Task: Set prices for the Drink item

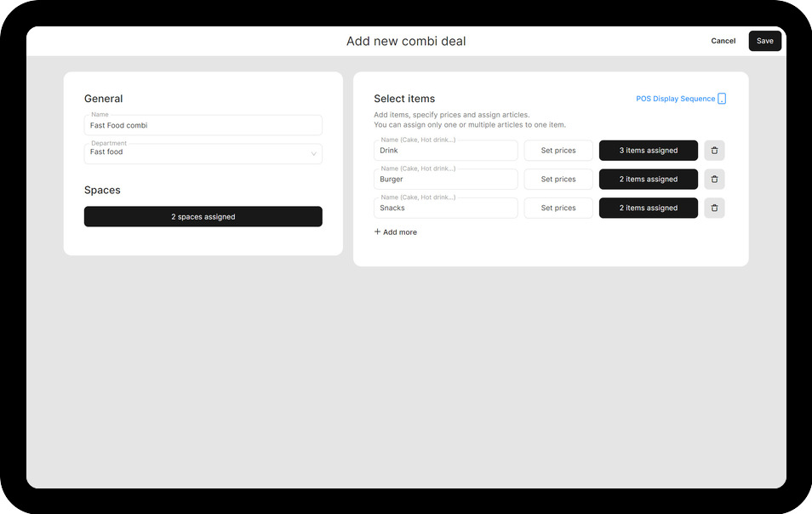Action: click(558, 151)
